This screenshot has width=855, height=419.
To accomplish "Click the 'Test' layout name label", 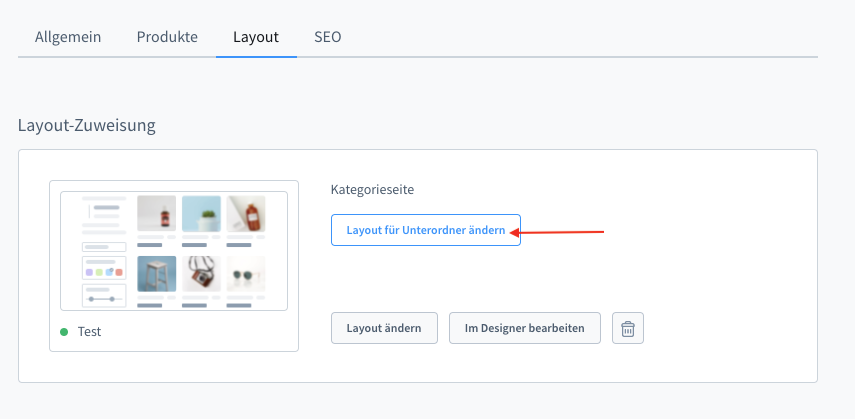I will click(x=89, y=331).
